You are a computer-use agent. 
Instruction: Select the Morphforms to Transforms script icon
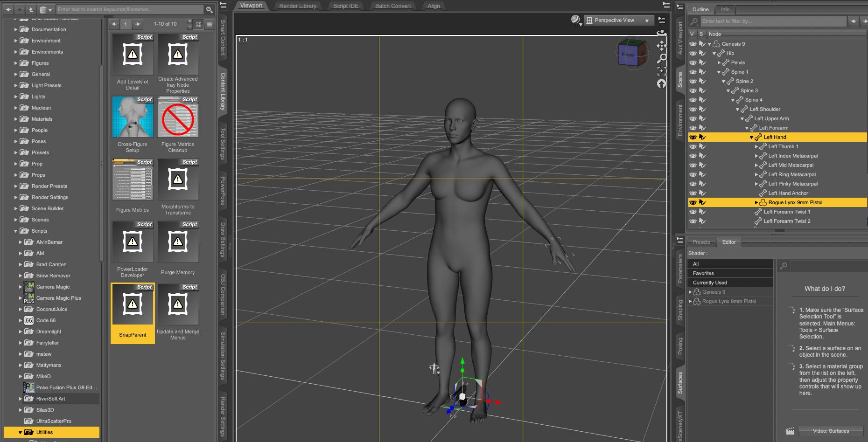[178, 180]
